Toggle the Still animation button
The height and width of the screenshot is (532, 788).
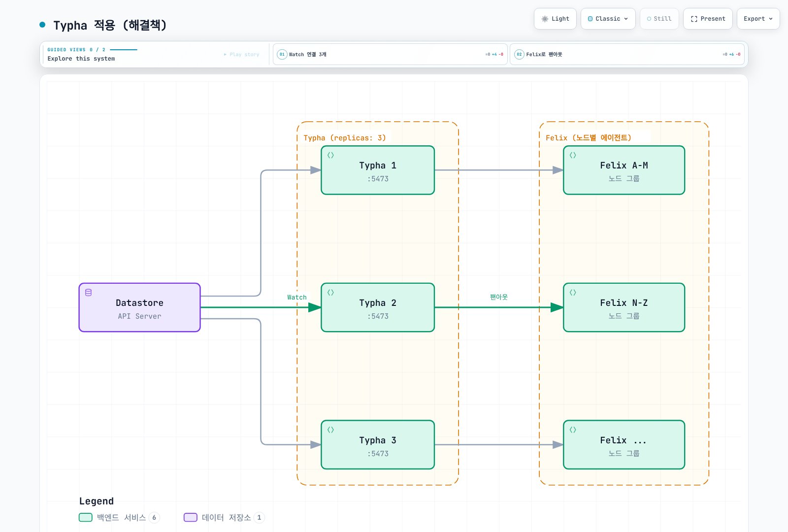click(659, 19)
